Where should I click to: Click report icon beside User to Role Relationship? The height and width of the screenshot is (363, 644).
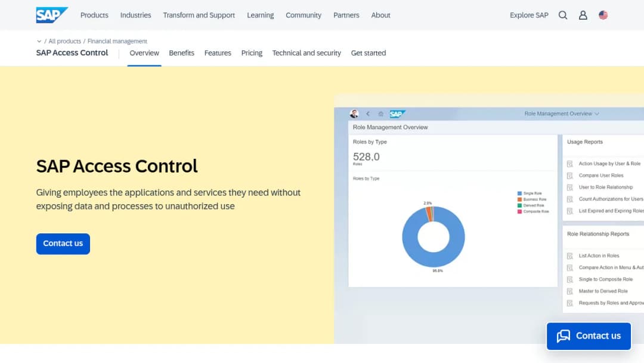point(569,187)
